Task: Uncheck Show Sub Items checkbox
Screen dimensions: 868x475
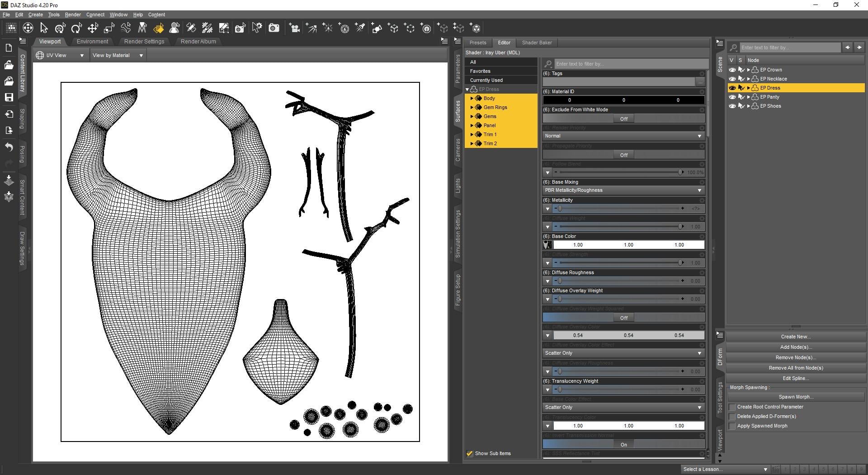Action: point(470,453)
